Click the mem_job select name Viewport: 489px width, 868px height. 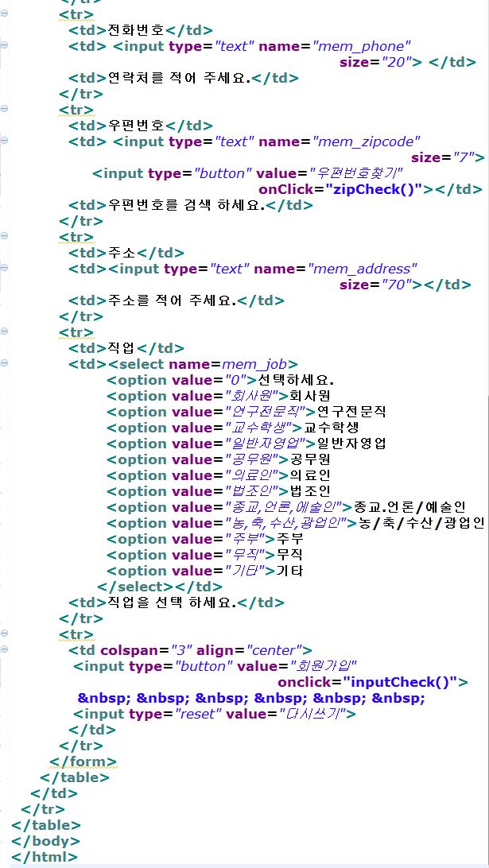click(254, 364)
